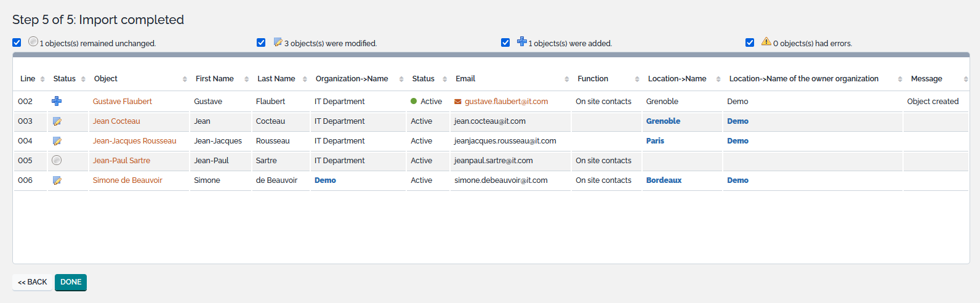Click the warning triangle icon for errors
The height and width of the screenshot is (303, 980).
coord(766,41)
